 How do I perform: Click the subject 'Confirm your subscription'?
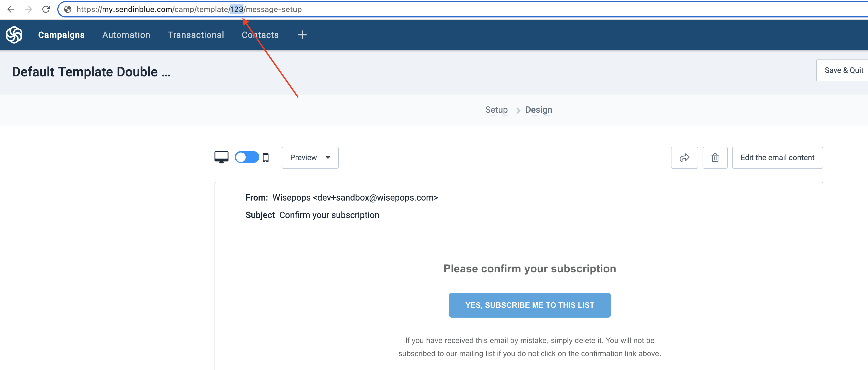tap(329, 215)
